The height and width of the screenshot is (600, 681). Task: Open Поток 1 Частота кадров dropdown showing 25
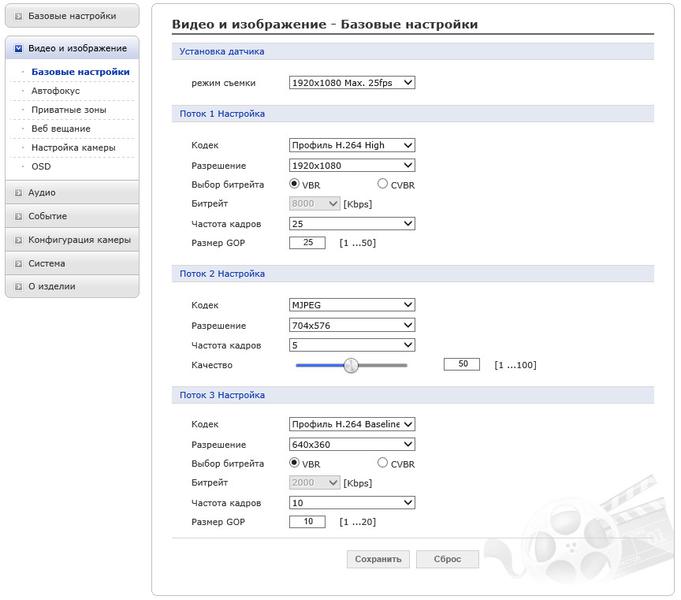352,224
